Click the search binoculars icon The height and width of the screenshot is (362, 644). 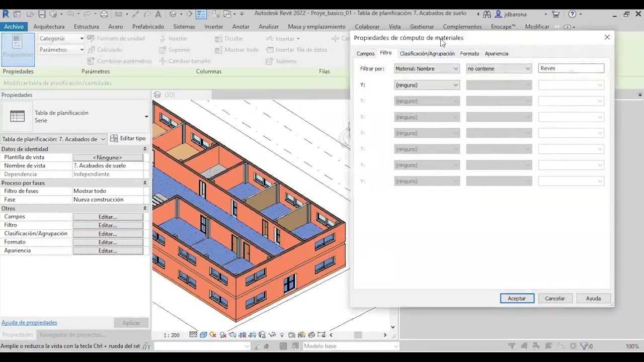click(x=487, y=14)
